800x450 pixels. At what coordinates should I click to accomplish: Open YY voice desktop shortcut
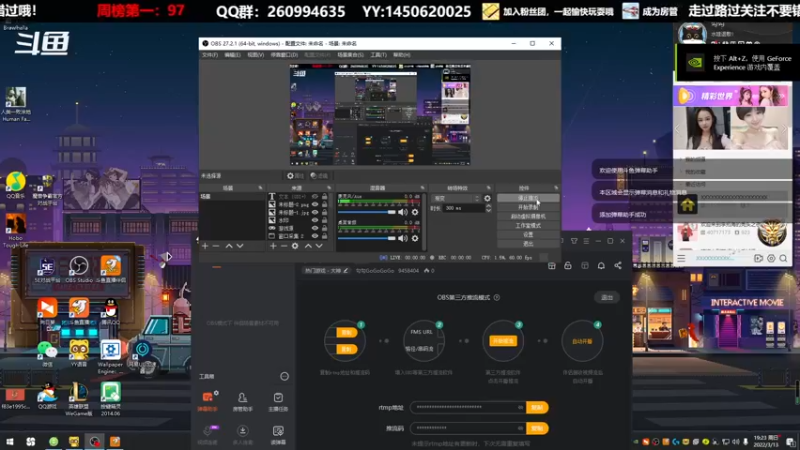coord(79,353)
